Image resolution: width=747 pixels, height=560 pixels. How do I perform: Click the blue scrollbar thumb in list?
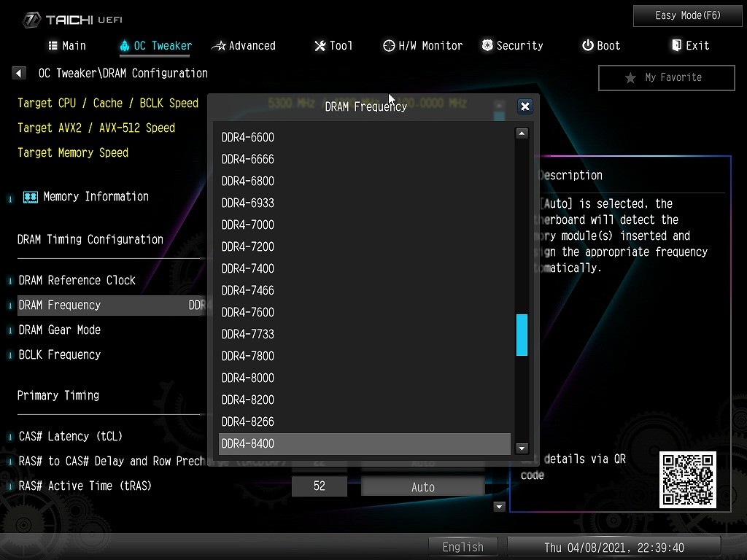point(522,335)
